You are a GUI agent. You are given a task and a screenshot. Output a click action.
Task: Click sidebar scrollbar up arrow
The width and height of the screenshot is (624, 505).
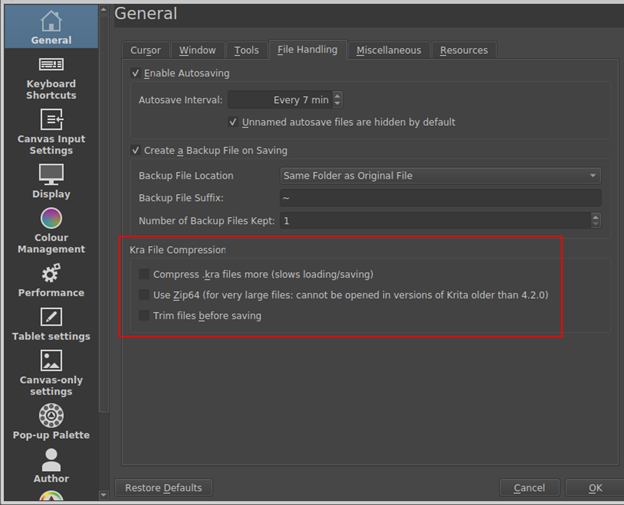103,10
